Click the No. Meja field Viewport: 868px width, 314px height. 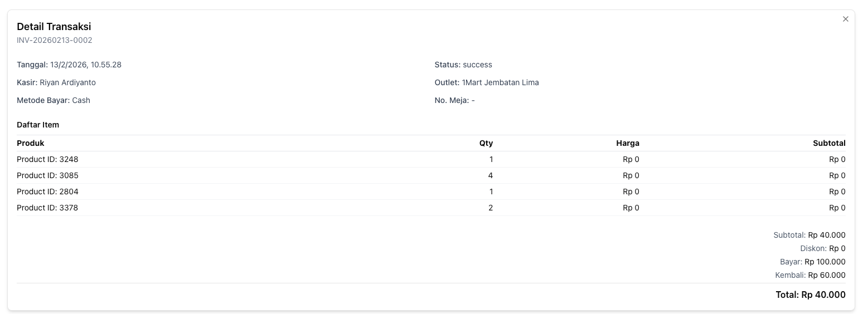tap(454, 100)
